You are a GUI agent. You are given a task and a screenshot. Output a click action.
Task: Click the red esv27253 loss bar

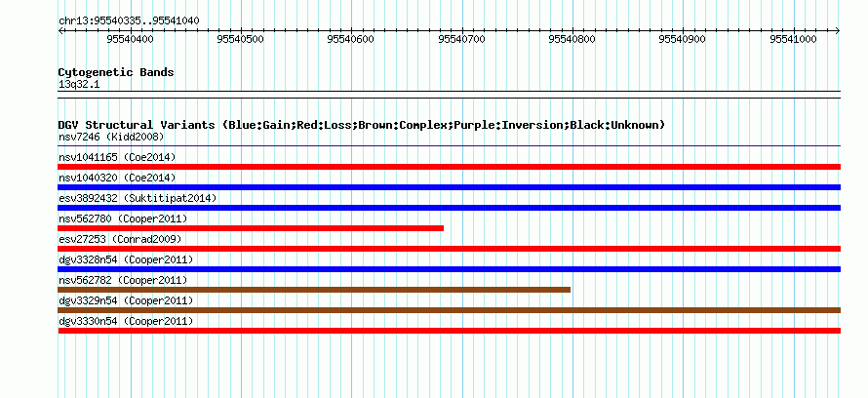450,249
